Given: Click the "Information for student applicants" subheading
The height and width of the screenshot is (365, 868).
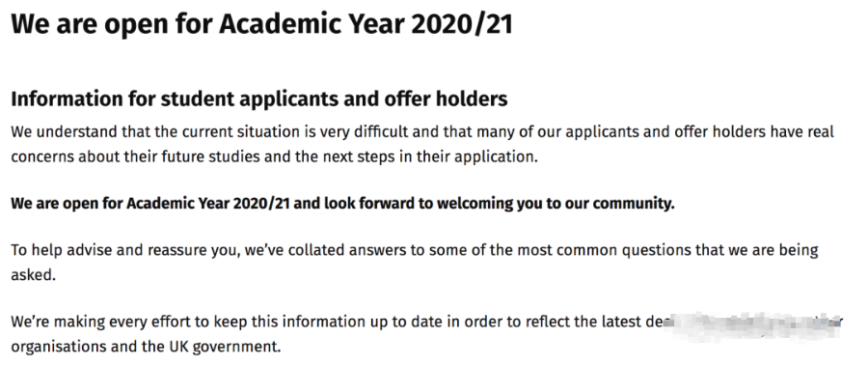Looking at the screenshot, I should point(259,98).
